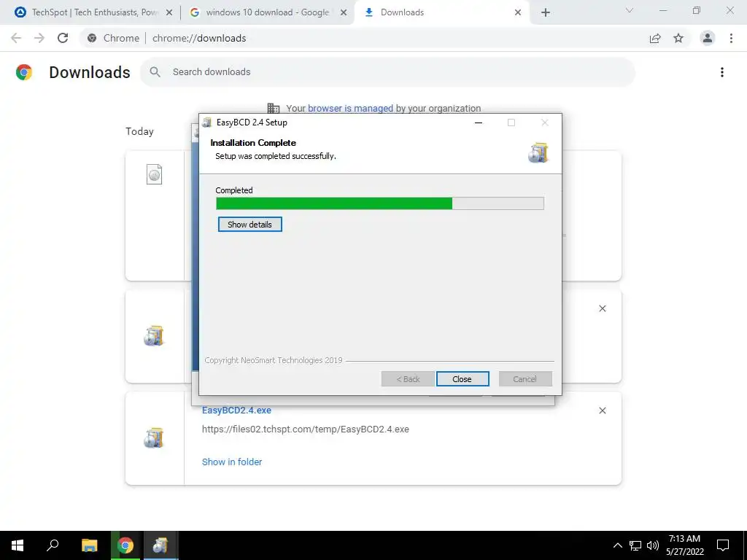The image size is (747, 560).
Task: Open a new browser tab
Action: pyautogui.click(x=546, y=13)
